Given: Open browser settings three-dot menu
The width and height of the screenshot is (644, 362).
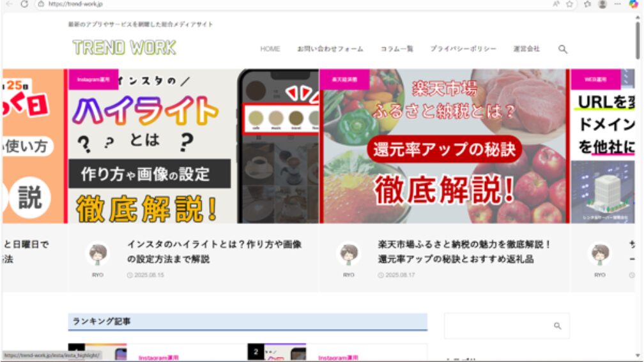Looking at the screenshot, I should click(x=617, y=4).
